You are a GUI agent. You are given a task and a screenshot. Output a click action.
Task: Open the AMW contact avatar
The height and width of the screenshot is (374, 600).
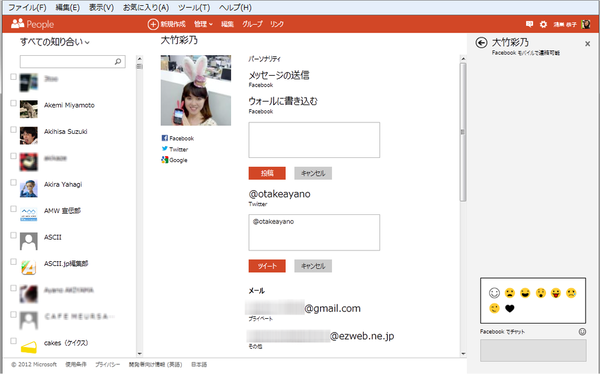coord(29,214)
